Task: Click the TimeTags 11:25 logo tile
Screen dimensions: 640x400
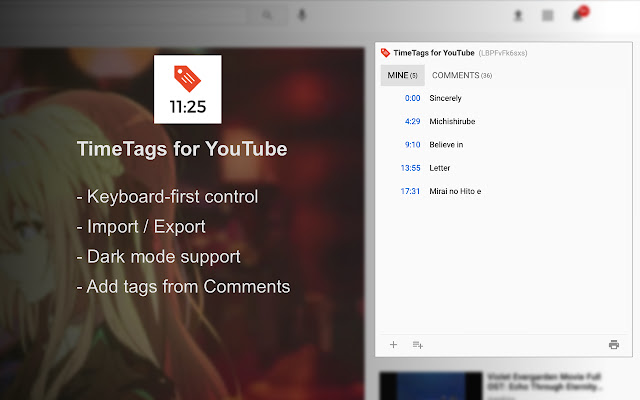Action: click(x=188, y=89)
